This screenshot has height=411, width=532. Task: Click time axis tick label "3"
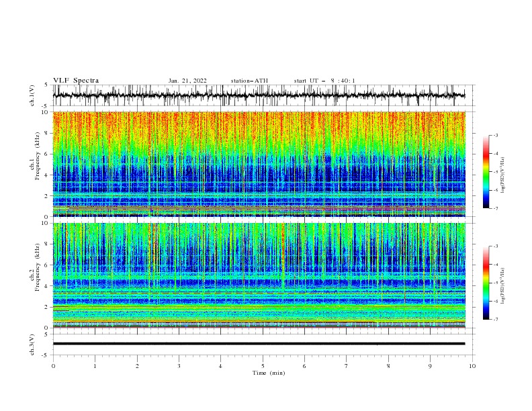(x=179, y=366)
